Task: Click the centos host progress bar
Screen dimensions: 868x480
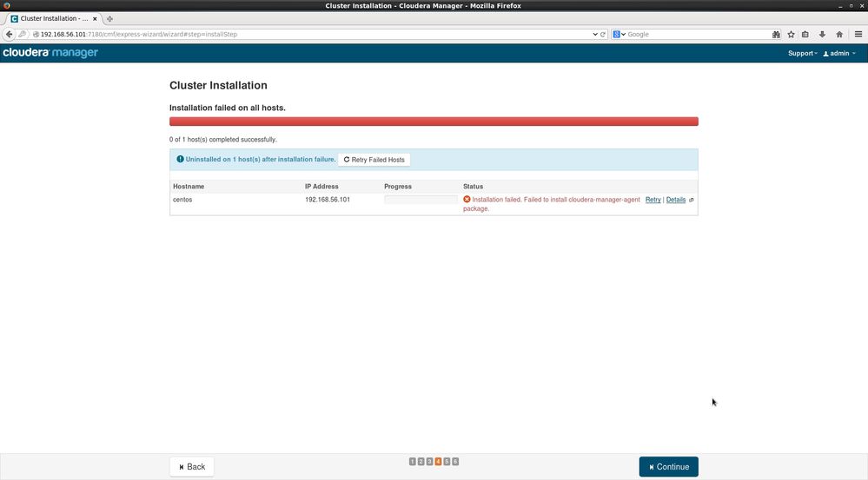Action: 421,200
